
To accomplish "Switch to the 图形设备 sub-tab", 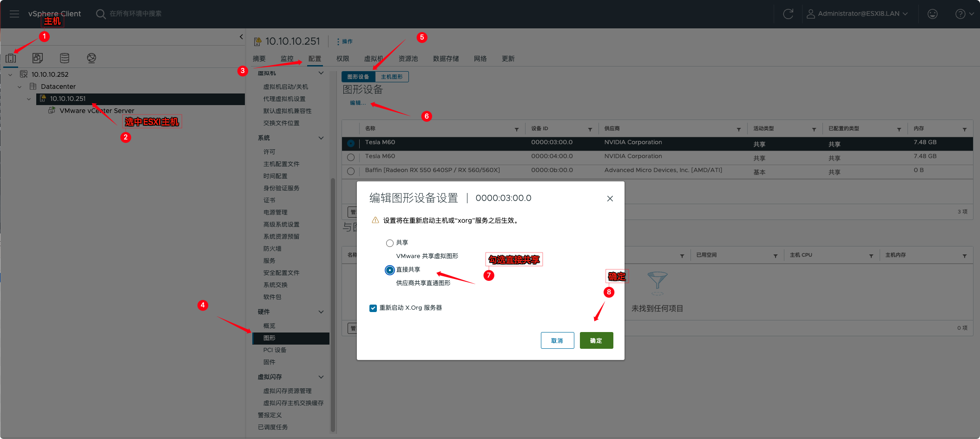I will [358, 77].
